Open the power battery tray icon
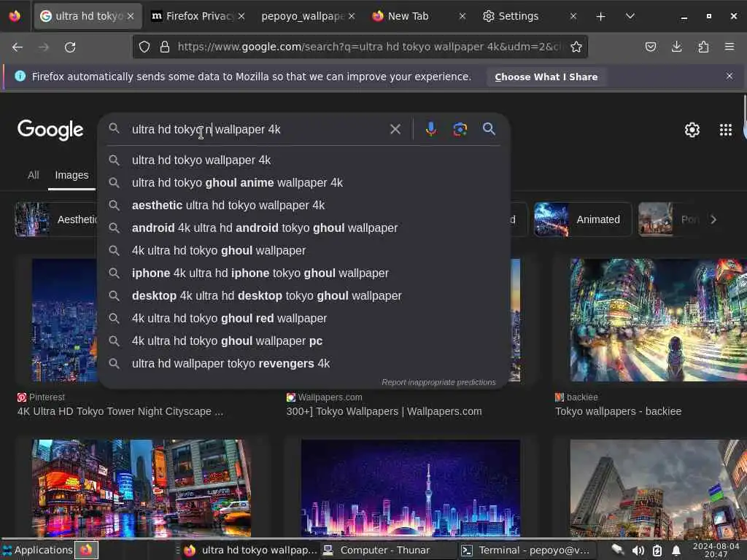The height and width of the screenshot is (560, 747). coord(657,551)
